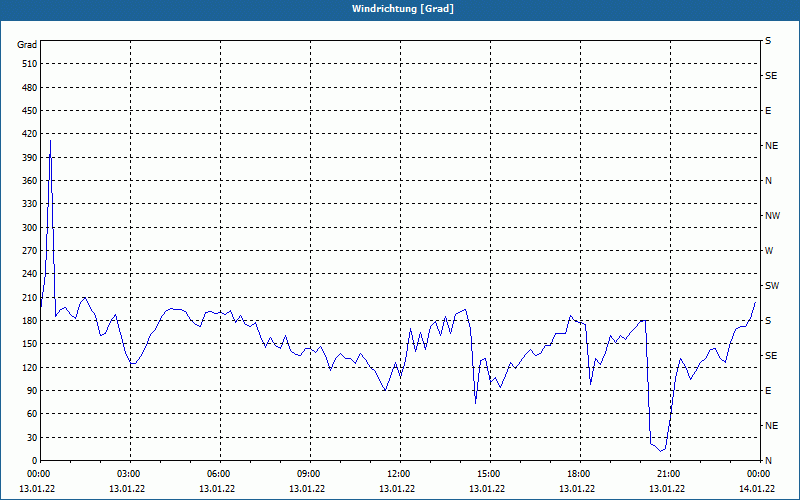Select the 450 degree axis label
This screenshot has width=800, height=500.
pos(30,111)
